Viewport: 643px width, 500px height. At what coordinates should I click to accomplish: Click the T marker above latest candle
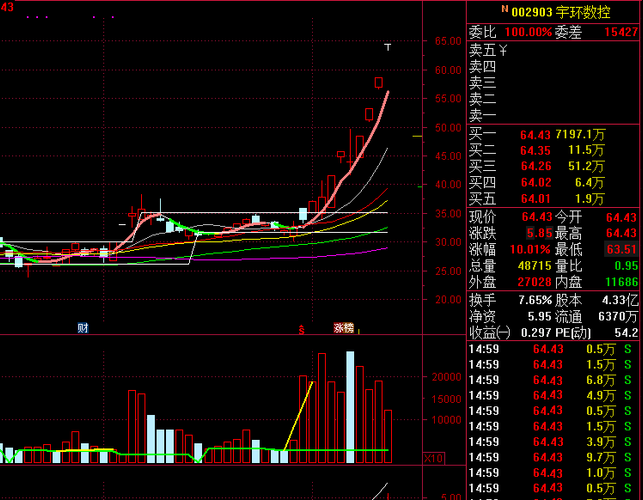click(x=388, y=47)
